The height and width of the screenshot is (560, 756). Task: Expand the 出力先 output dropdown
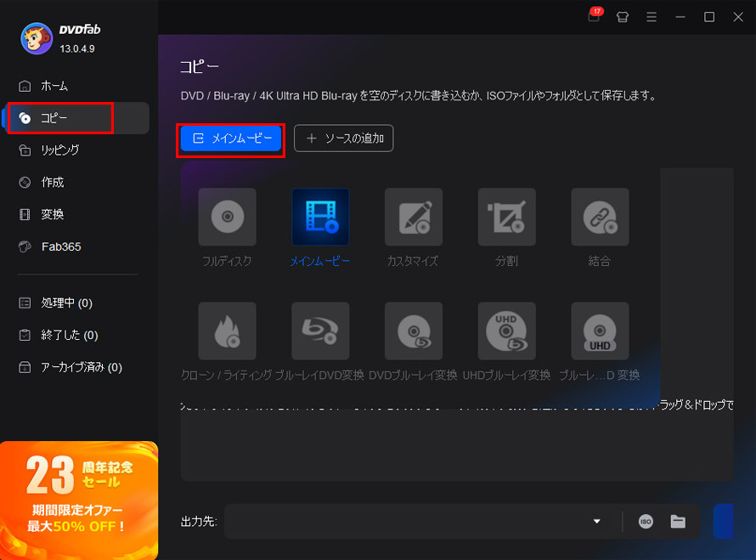[x=597, y=522]
